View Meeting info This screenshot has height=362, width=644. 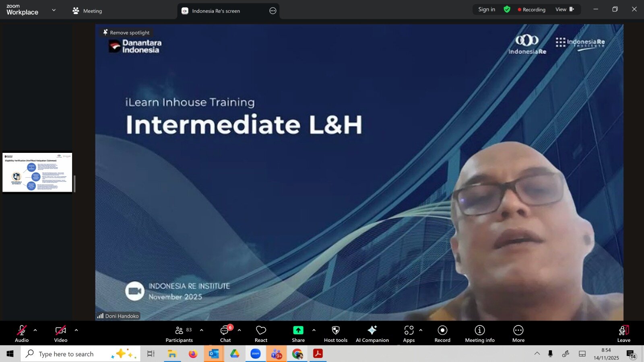480,333
